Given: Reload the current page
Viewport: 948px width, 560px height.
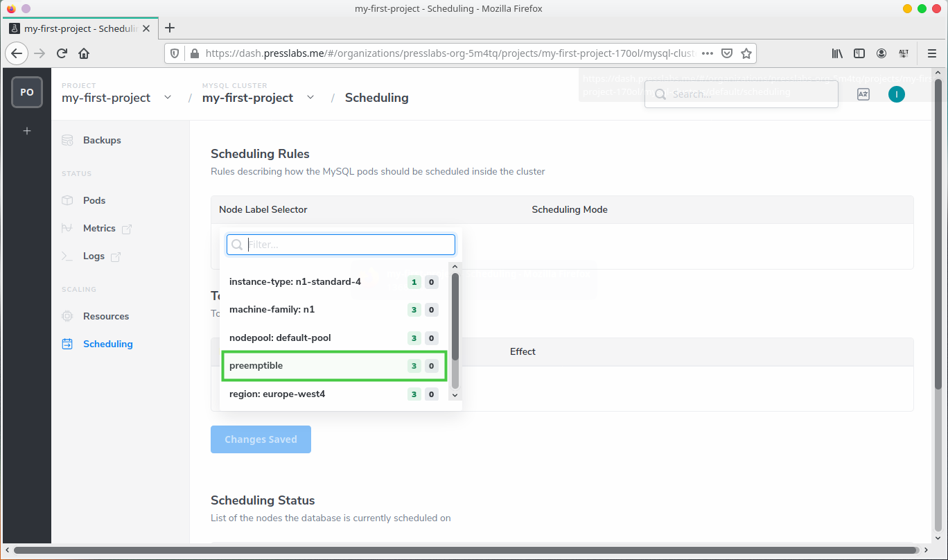Looking at the screenshot, I should click(62, 53).
